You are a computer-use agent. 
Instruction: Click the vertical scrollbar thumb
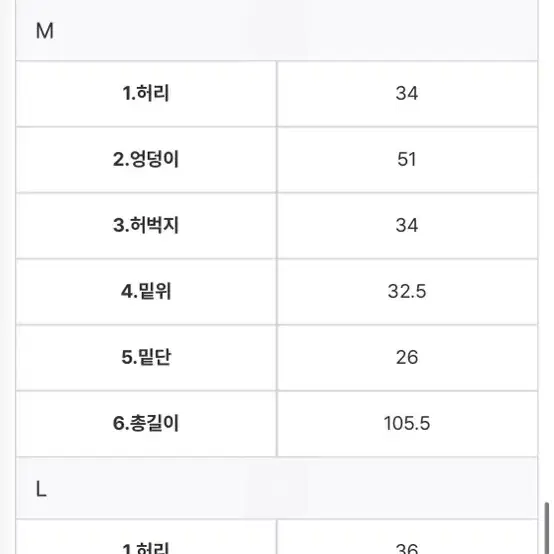(547, 528)
